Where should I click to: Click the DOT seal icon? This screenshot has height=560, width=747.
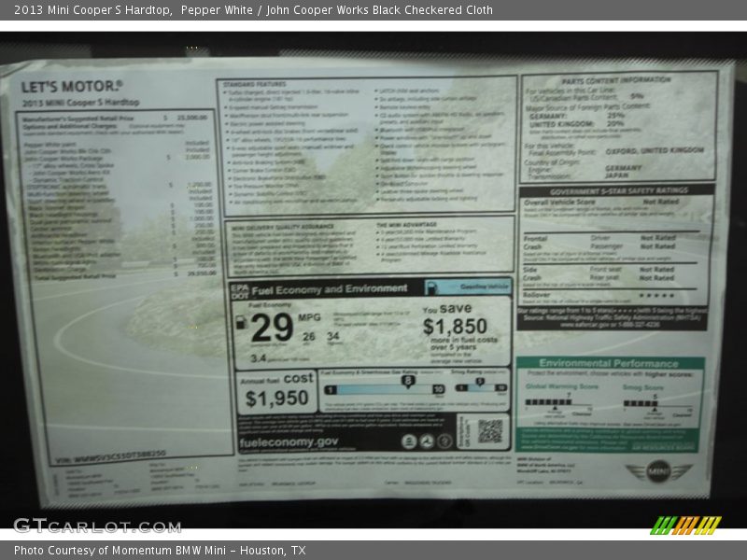pyautogui.click(x=426, y=441)
